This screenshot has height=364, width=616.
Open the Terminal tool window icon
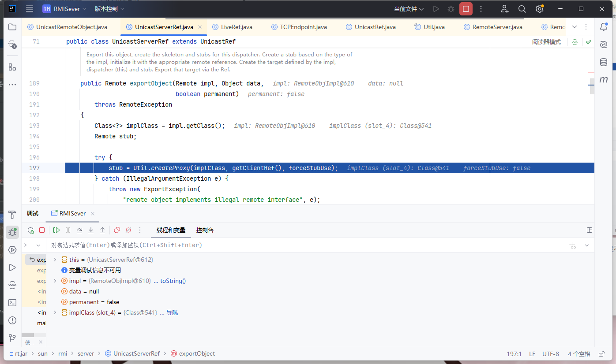(x=12, y=303)
